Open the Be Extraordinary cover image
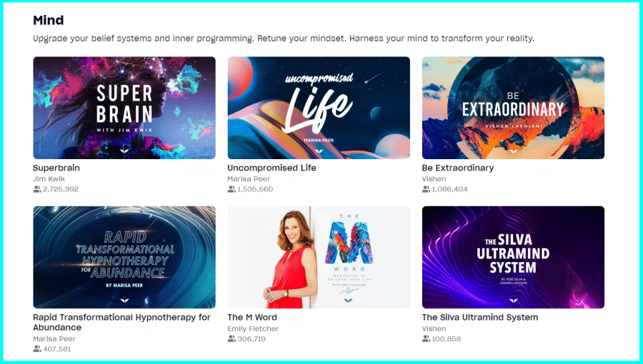Screen dimensions: 643x364 pos(513,108)
